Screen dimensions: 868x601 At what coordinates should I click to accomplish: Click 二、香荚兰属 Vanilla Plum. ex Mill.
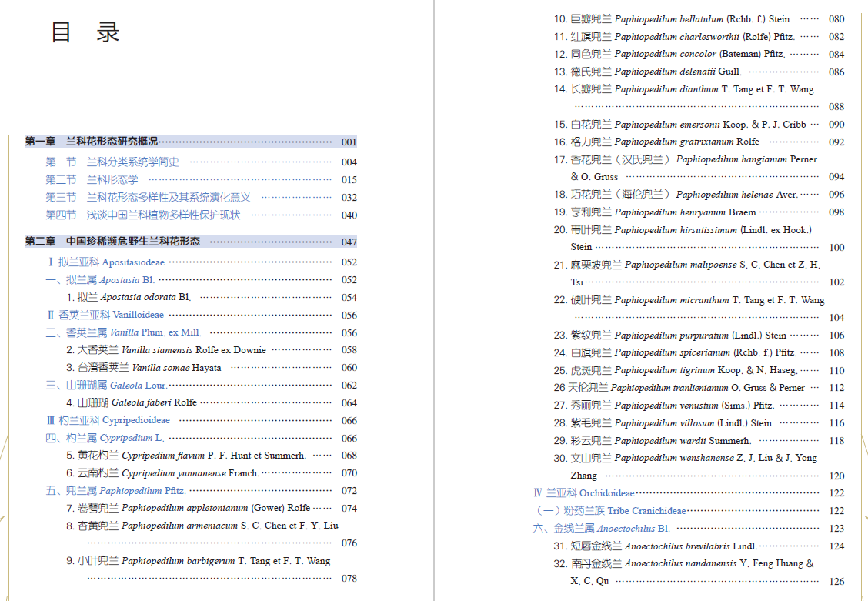[201, 332]
